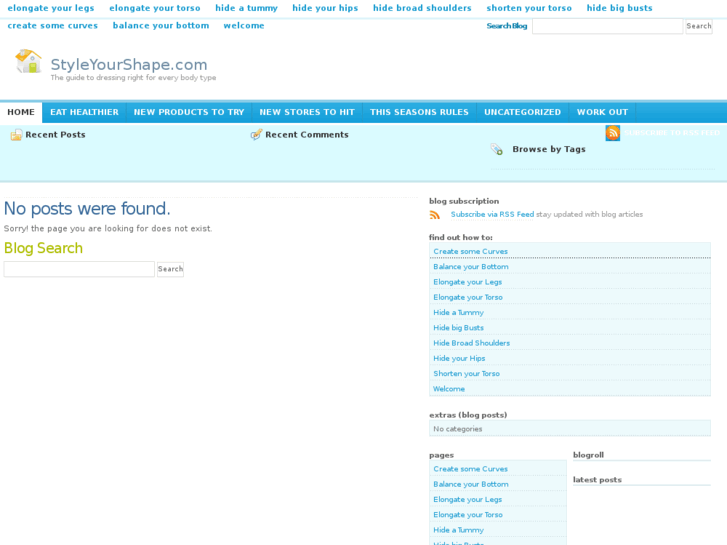Click the No posts were found heading
The image size is (727, 545).
pos(87,209)
